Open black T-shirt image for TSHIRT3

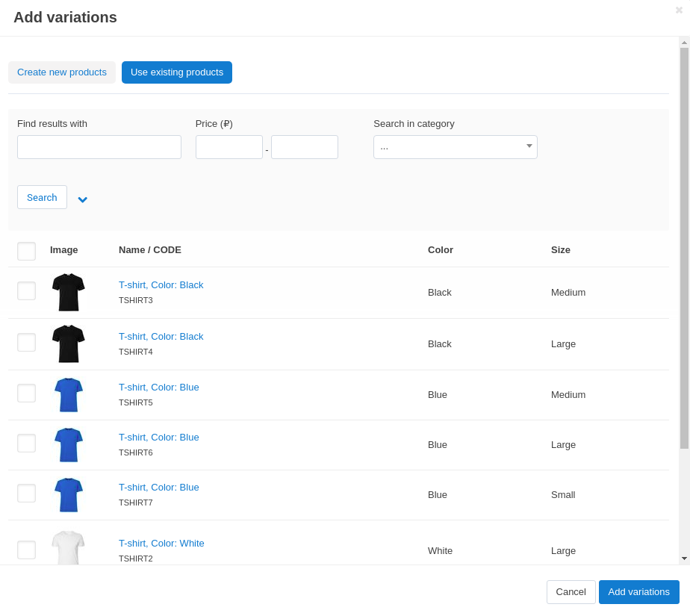click(68, 292)
